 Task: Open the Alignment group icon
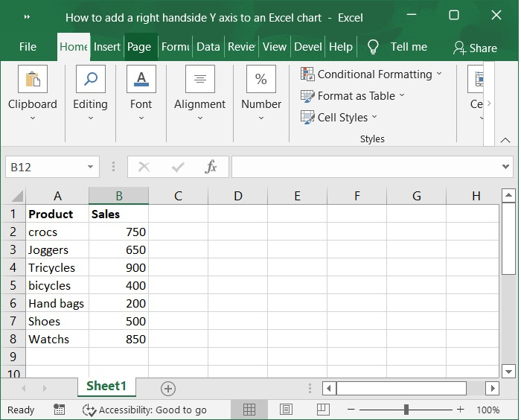[x=200, y=79]
